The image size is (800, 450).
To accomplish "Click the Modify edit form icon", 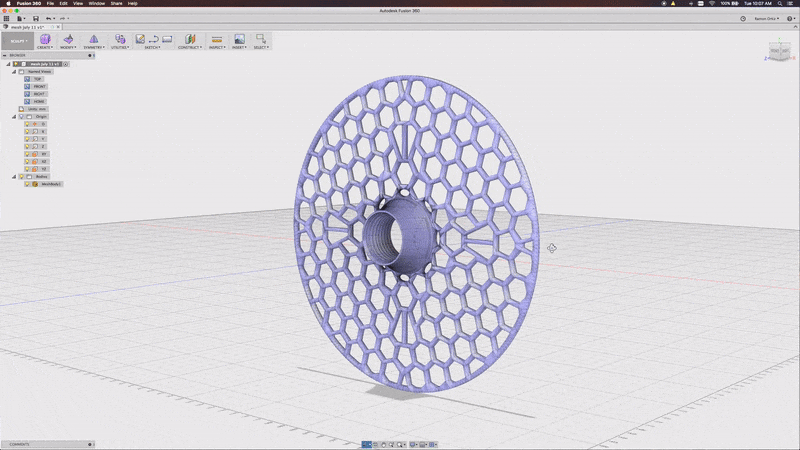I will coord(68,39).
